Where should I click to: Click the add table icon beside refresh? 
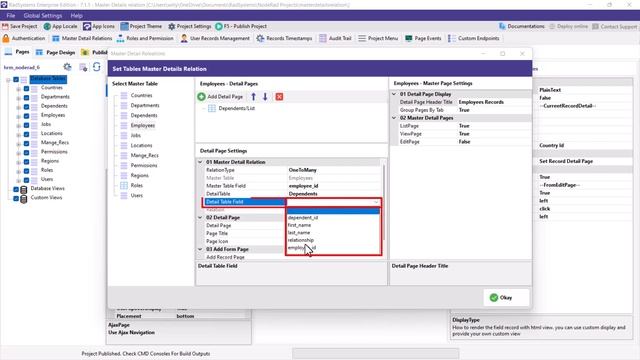point(83,67)
